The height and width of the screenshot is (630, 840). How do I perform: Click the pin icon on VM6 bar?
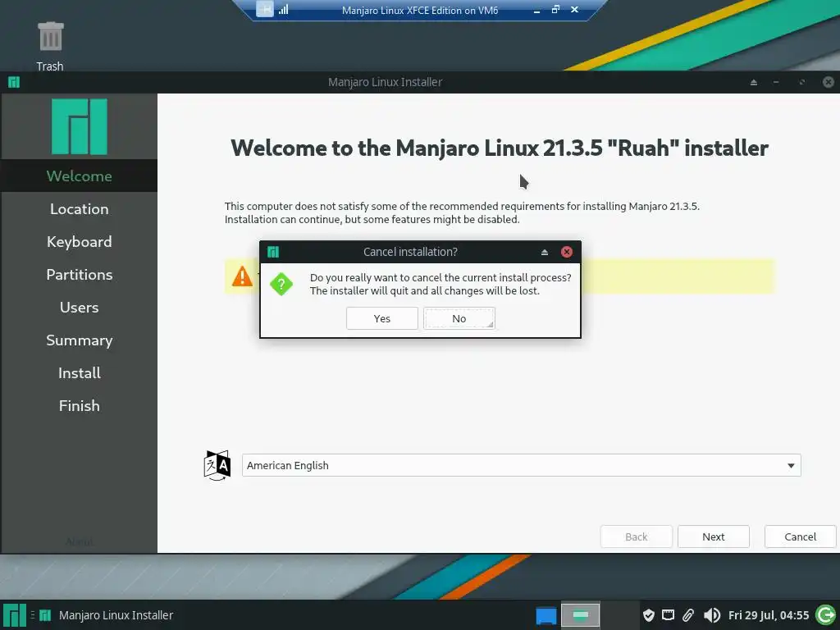coord(265,9)
